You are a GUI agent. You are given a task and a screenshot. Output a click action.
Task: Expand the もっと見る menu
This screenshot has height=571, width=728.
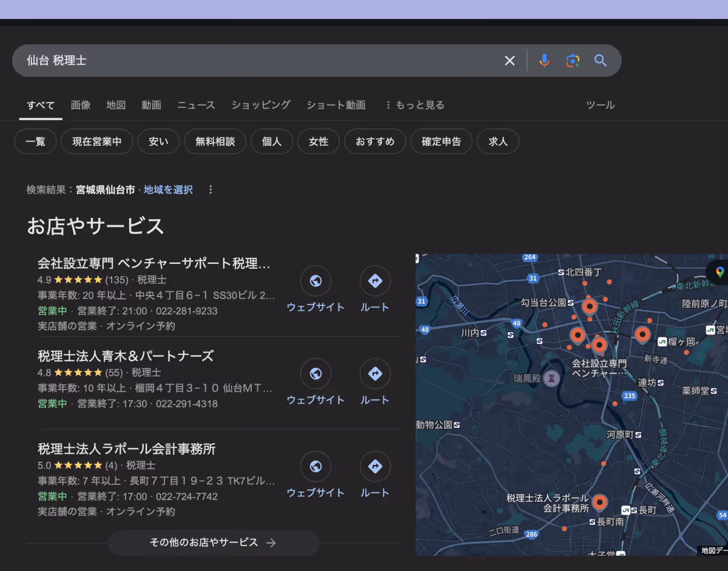point(414,105)
